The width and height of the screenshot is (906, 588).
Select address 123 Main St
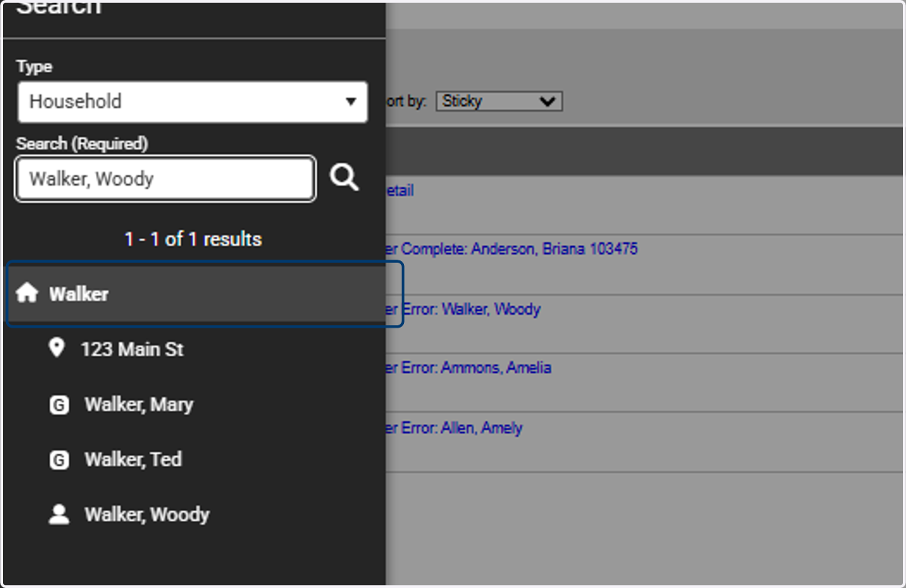click(x=132, y=349)
